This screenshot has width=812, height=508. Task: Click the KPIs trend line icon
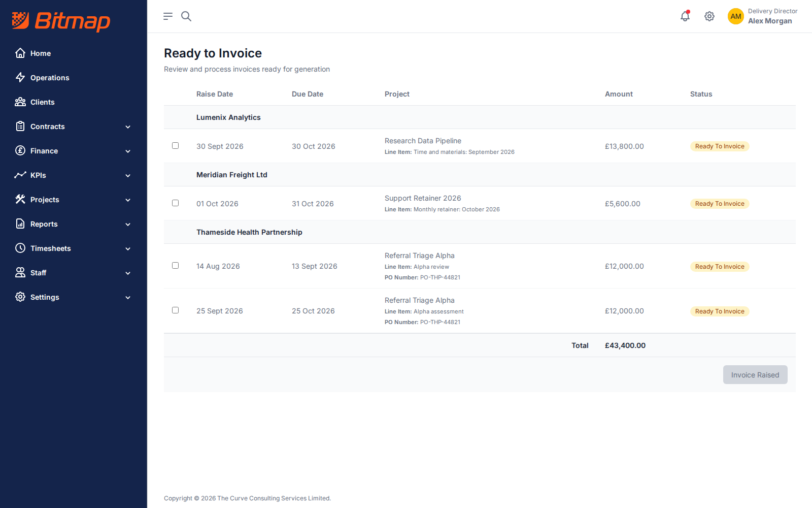(20, 175)
